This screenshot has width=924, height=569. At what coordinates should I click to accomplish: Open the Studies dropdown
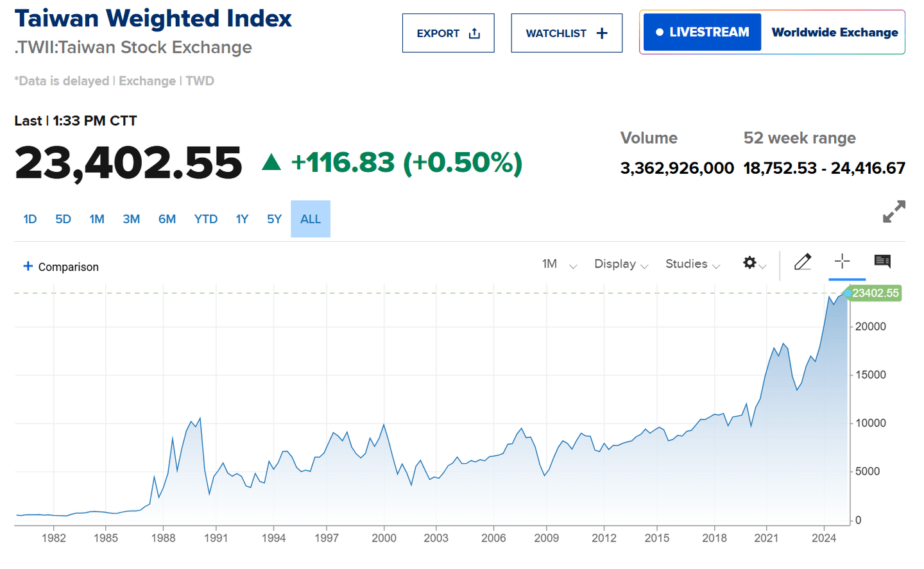[692, 264]
